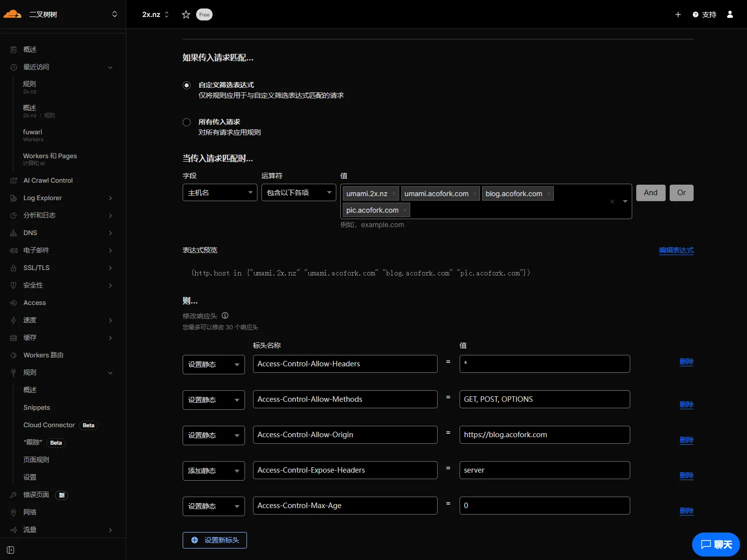Click the plus icon in top bar

tap(678, 14)
